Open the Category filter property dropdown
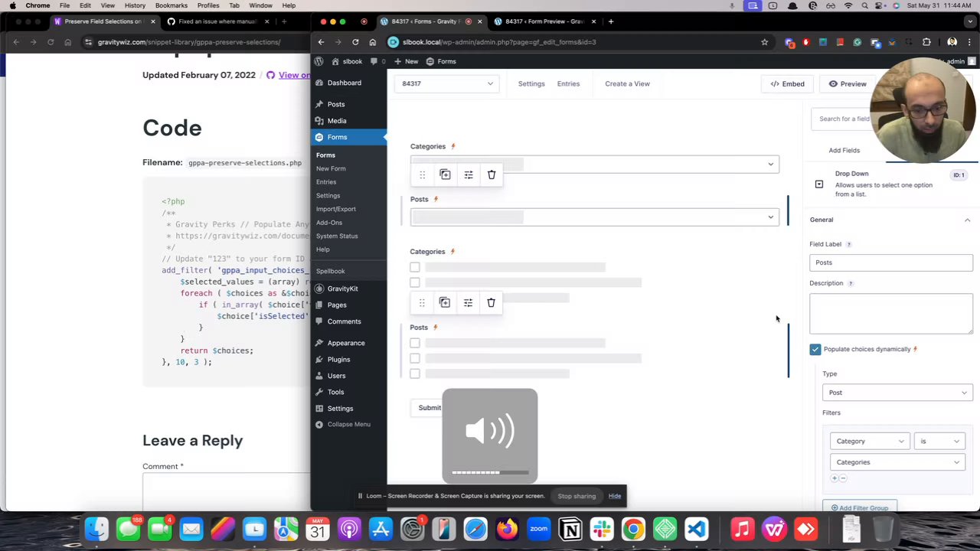Image resolution: width=980 pixels, height=551 pixels. (869, 441)
